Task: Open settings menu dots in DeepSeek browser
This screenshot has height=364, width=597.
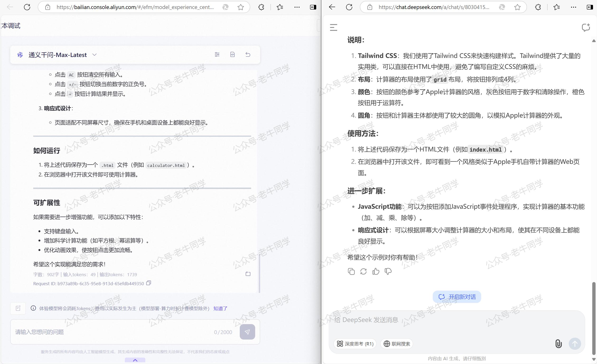Action: tap(573, 7)
